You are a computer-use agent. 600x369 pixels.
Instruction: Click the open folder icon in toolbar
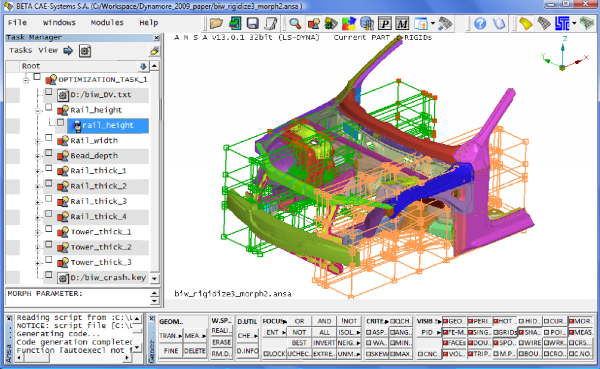[216, 23]
